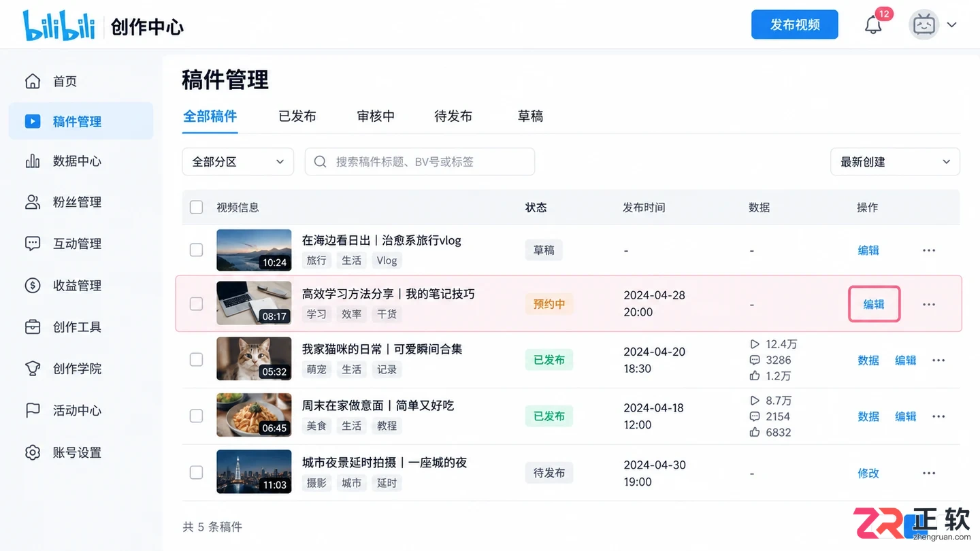
Task: Switch to the 已发布 tab
Action: 297,116
